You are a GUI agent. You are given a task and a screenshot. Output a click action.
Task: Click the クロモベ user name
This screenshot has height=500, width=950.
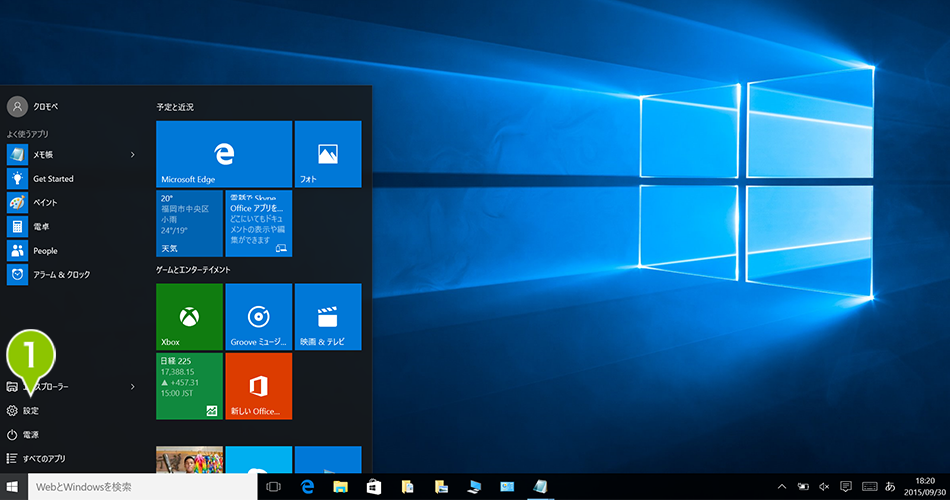point(46,107)
